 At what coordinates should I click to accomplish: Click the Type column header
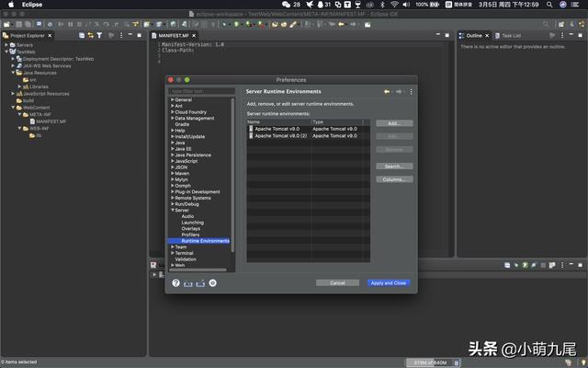(337, 122)
